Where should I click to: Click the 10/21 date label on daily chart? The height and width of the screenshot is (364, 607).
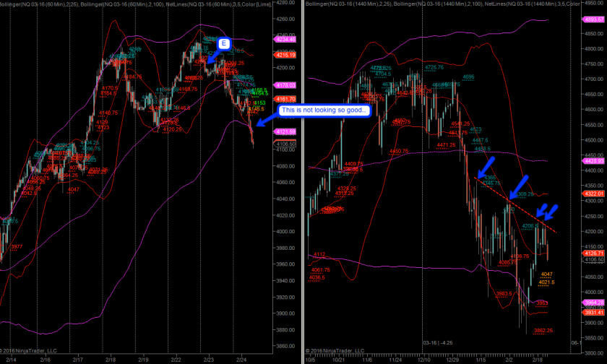pos(339,360)
